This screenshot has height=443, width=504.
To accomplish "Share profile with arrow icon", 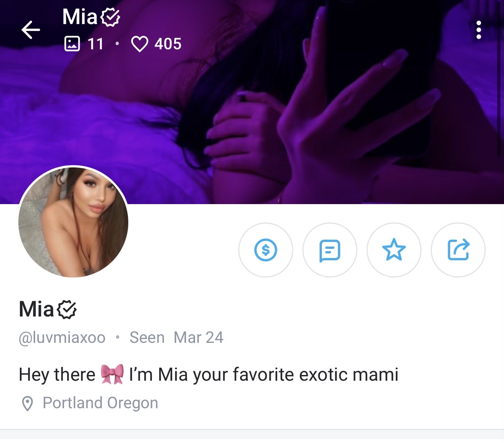I will pos(458,250).
